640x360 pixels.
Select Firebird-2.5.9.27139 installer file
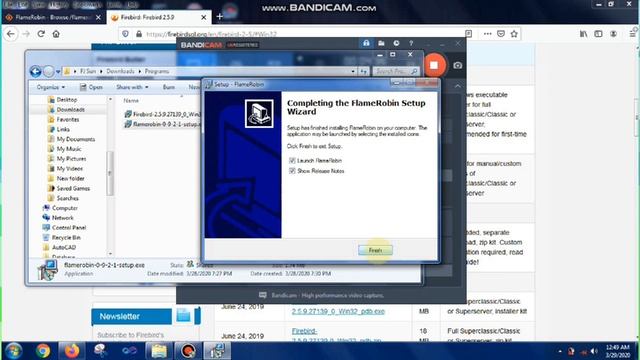[163, 114]
